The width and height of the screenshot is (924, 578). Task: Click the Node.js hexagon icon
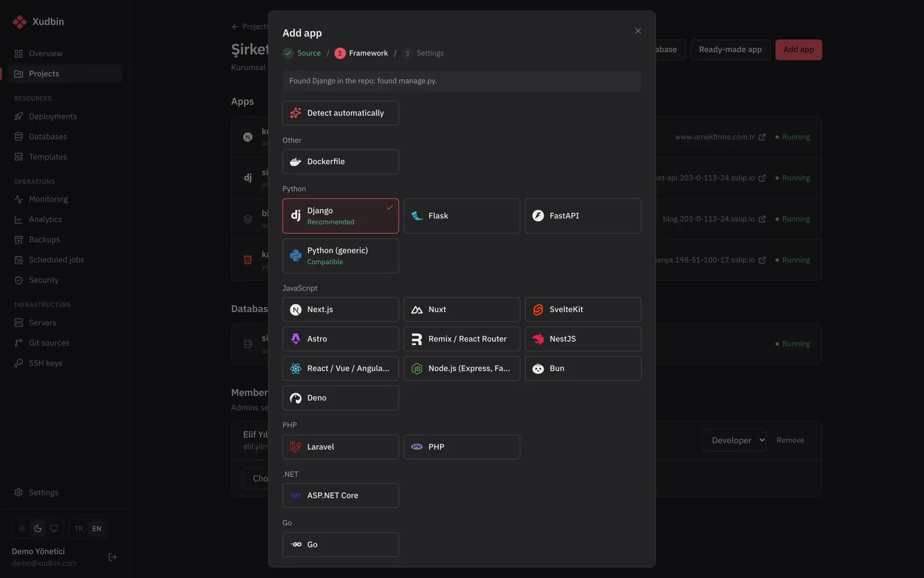(417, 369)
